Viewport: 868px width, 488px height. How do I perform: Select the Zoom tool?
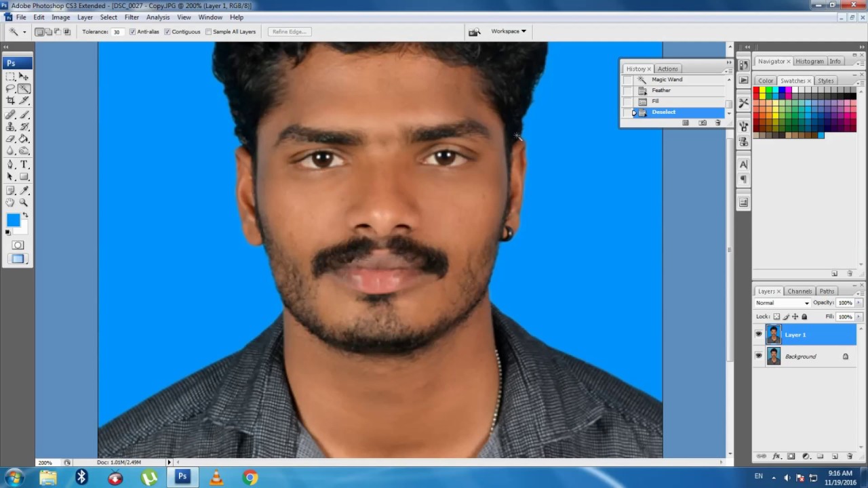[24, 202]
